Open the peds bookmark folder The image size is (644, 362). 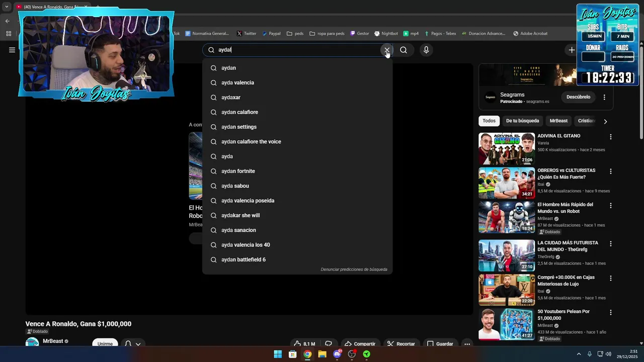tap(295, 34)
